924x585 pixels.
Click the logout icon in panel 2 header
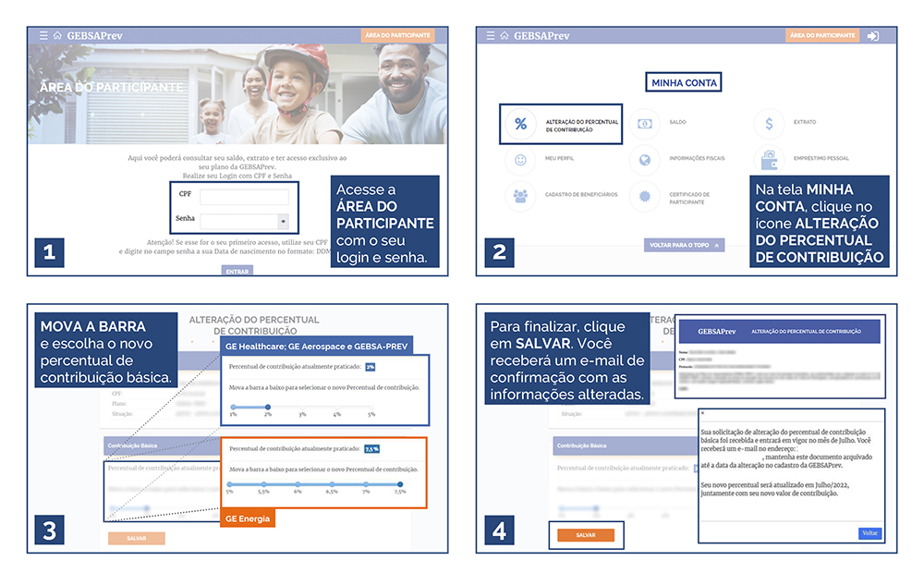[873, 36]
